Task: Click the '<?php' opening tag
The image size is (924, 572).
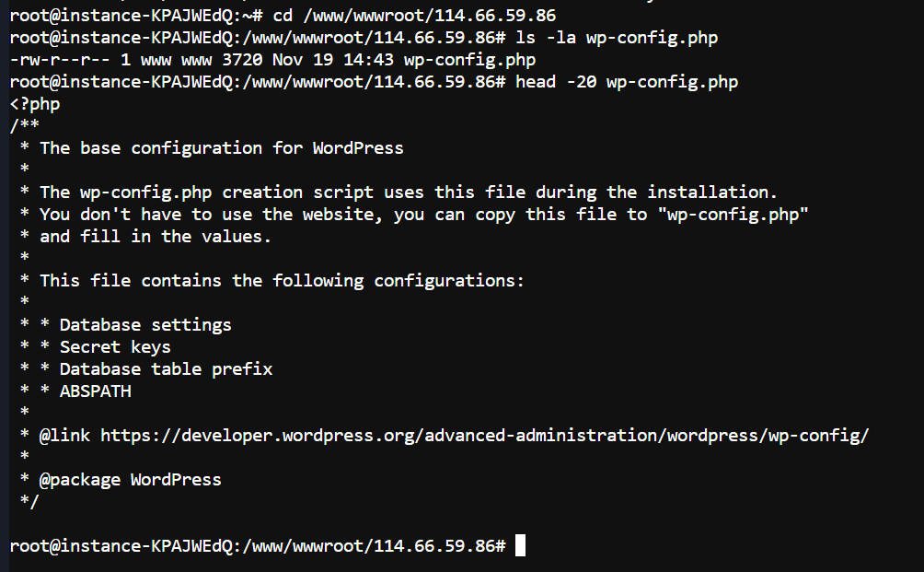Action: [x=35, y=104]
